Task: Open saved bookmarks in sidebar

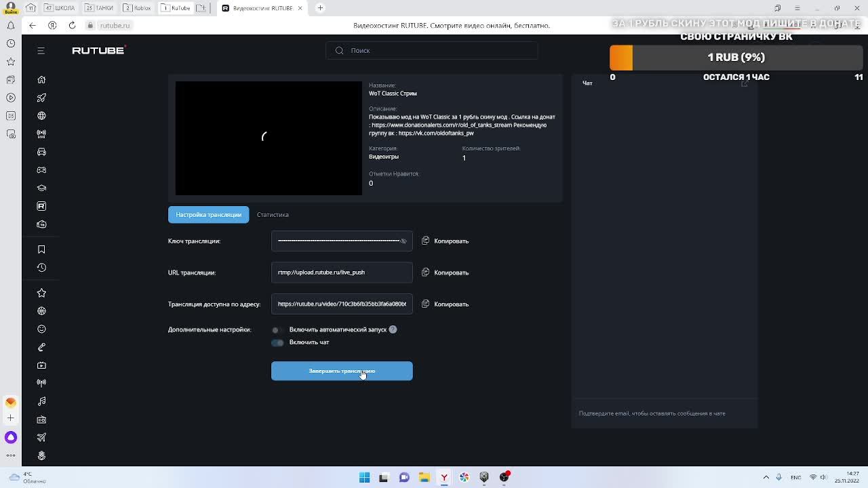Action: coord(41,249)
